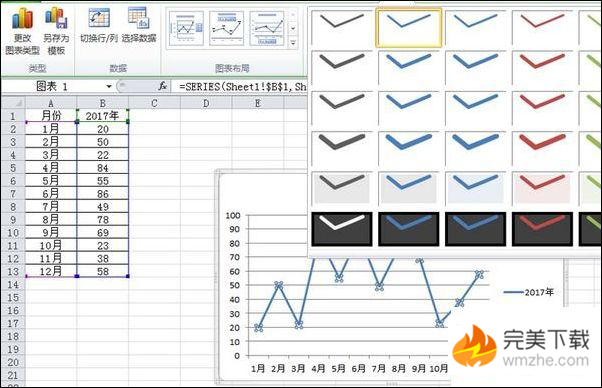Image resolution: width=602 pixels, height=388 pixels.
Task: Click cell B1 containing 2017年
Action: (x=102, y=116)
